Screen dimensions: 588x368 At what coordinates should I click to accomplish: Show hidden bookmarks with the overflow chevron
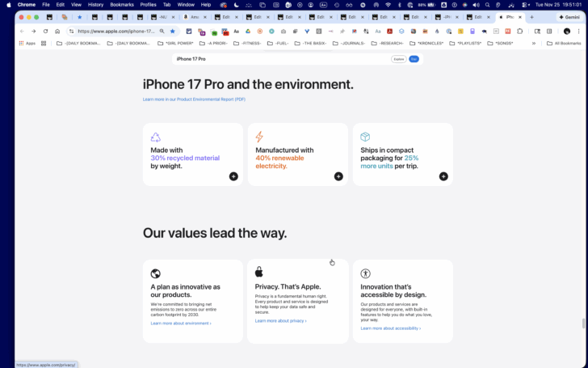click(534, 43)
